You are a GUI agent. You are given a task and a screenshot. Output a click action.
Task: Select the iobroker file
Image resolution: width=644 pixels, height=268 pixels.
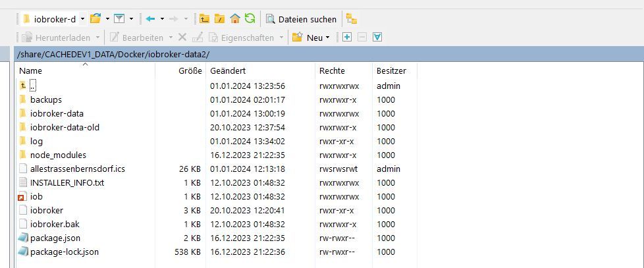(46, 211)
